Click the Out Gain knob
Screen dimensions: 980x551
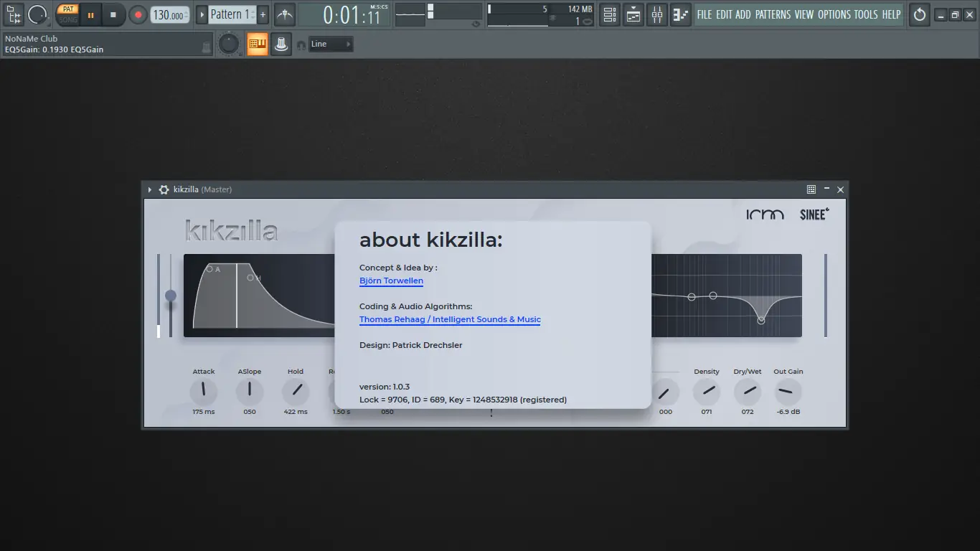[x=788, y=392]
